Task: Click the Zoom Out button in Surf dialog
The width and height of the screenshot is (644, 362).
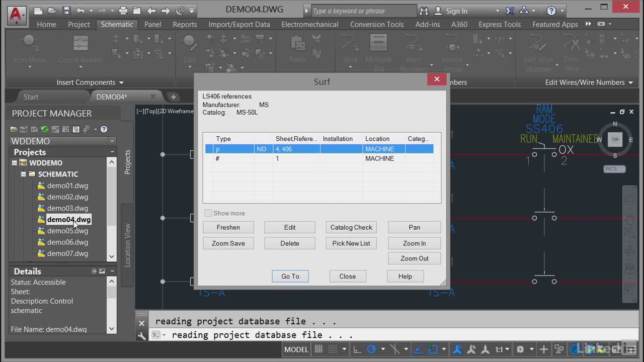Action: point(415,258)
